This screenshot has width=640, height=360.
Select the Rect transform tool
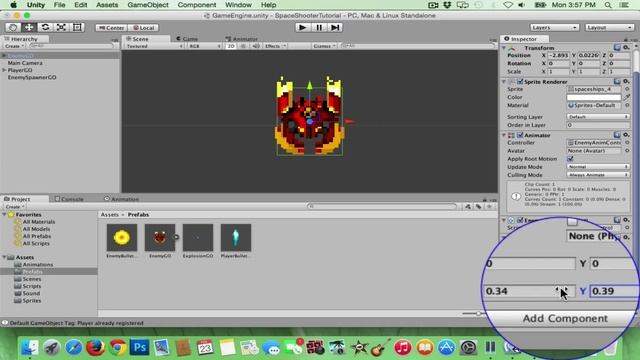tap(77, 27)
